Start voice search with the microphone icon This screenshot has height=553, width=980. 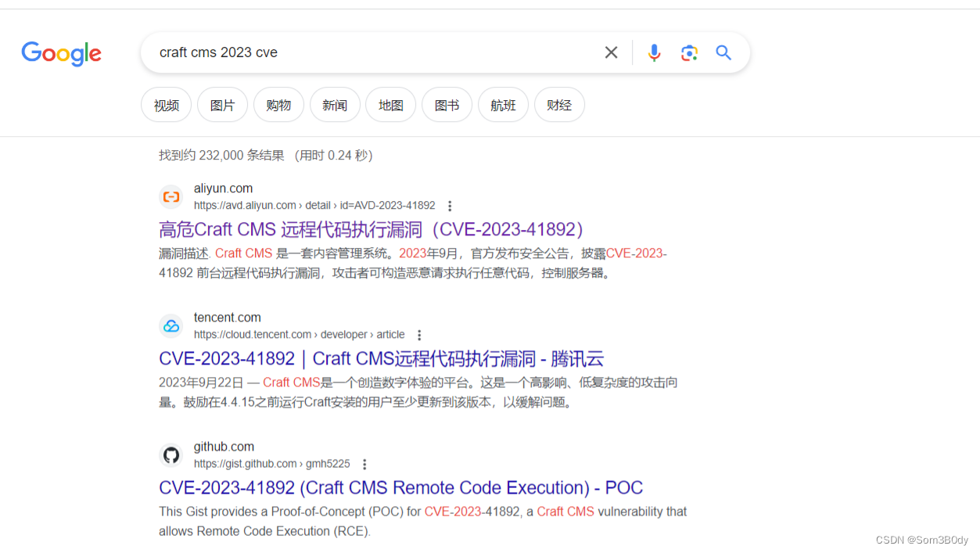(x=655, y=52)
